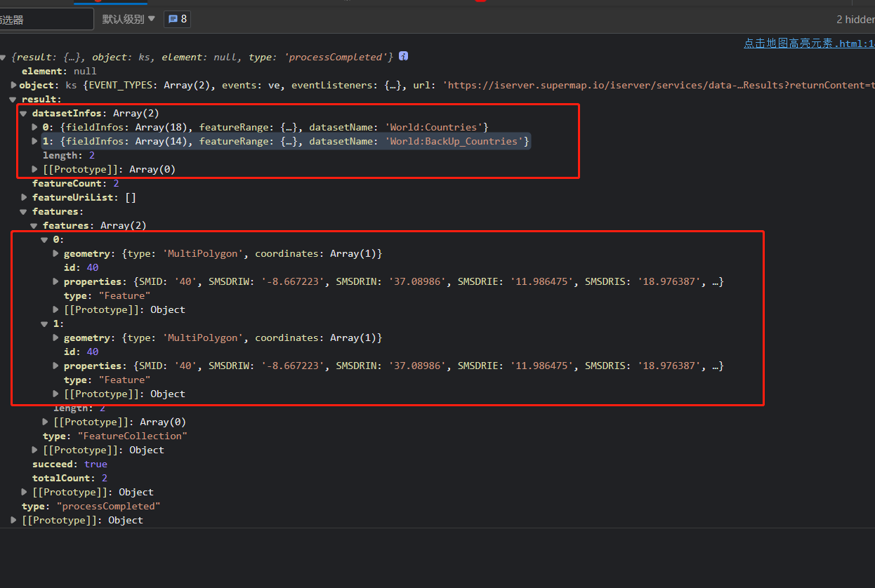875x588 pixels.
Task: Expand [[Prototype]] Array(0) under datasetInfos
Action: click(x=35, y=169)
